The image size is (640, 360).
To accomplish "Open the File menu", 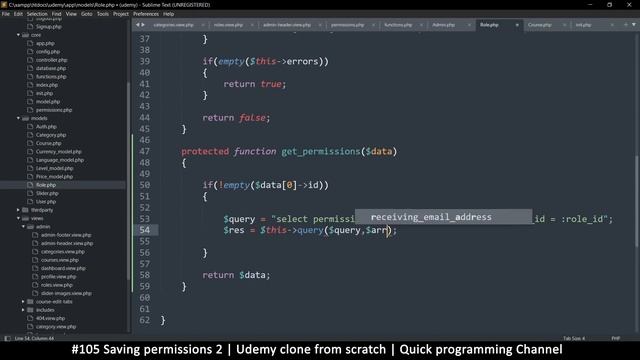I will (x=6, y=14).
